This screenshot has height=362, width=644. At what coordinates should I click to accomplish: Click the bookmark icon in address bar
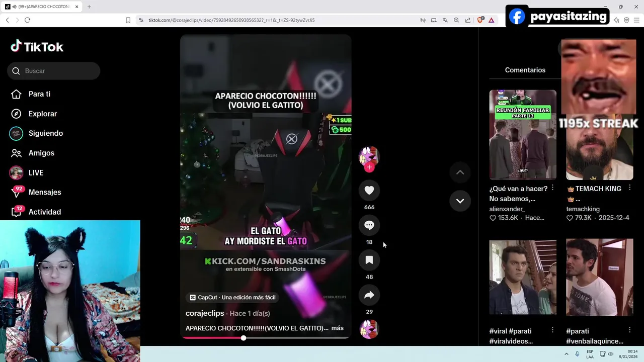point(128,20)
